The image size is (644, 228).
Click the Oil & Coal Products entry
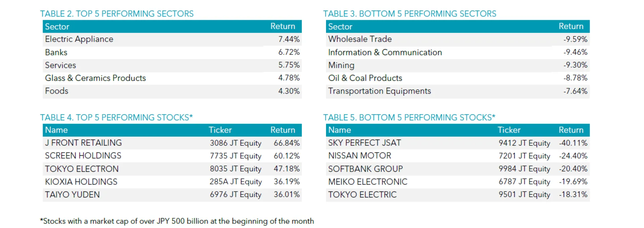(x=365, y=78)
